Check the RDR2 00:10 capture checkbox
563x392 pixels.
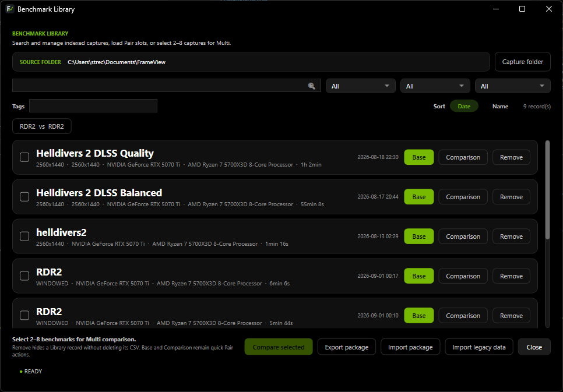[x=24, y=315]
